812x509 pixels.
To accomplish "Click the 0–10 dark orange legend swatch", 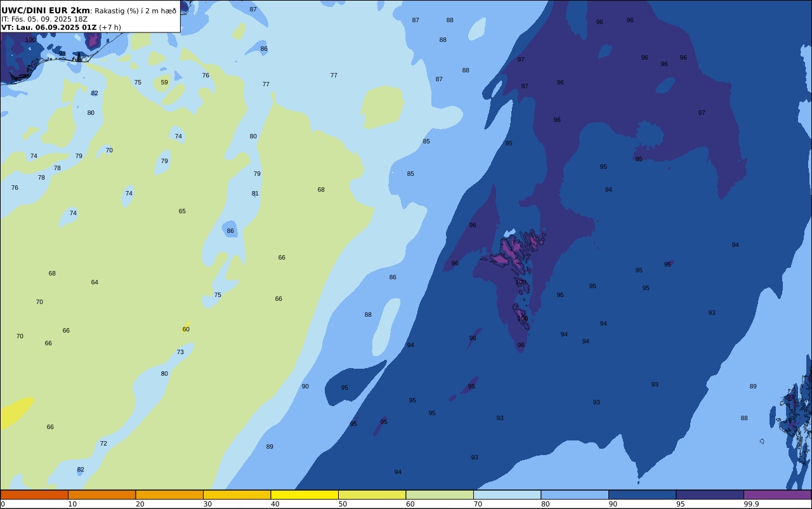I will coord(34,494).
